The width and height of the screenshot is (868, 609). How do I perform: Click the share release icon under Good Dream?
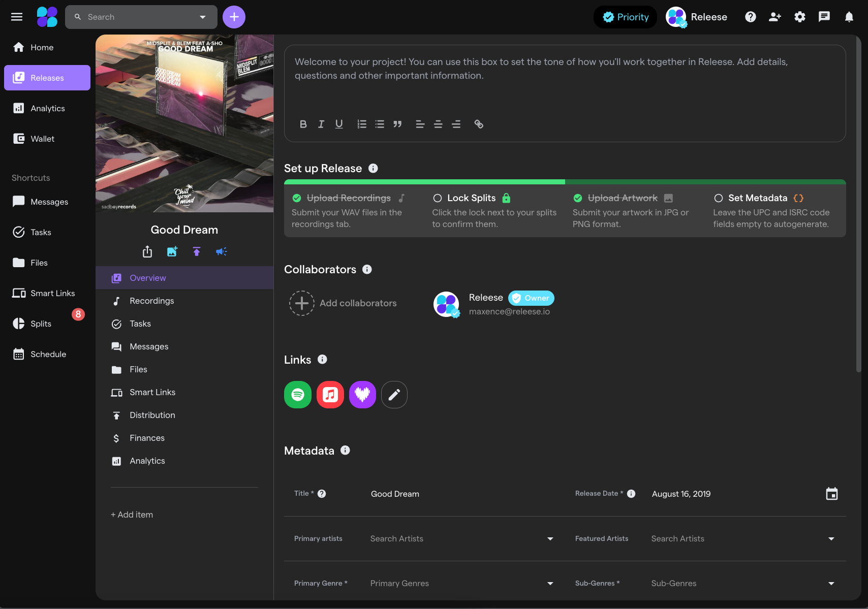[147, 251]
